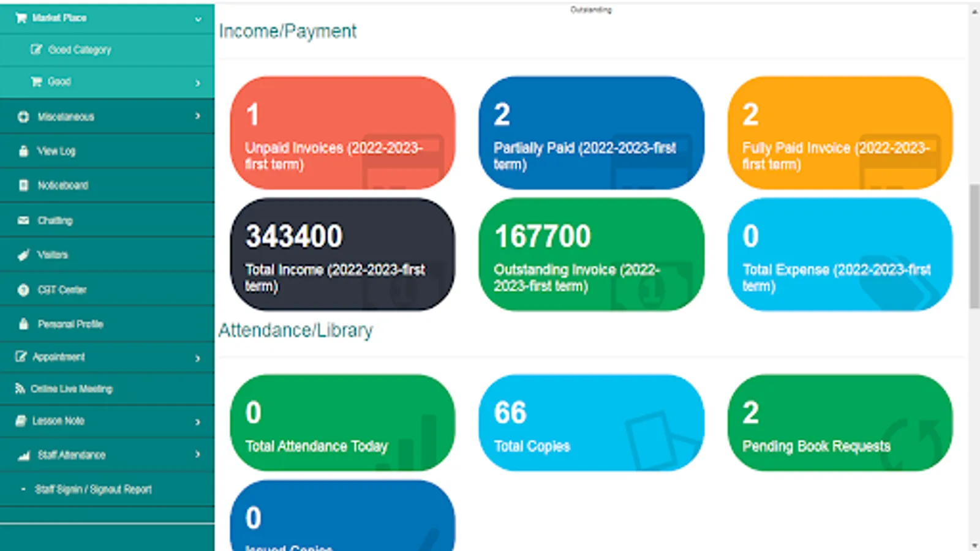Screen dimensions: 980x551
Task: Click the lock icon beside View Log
Action: click(23, 151)
